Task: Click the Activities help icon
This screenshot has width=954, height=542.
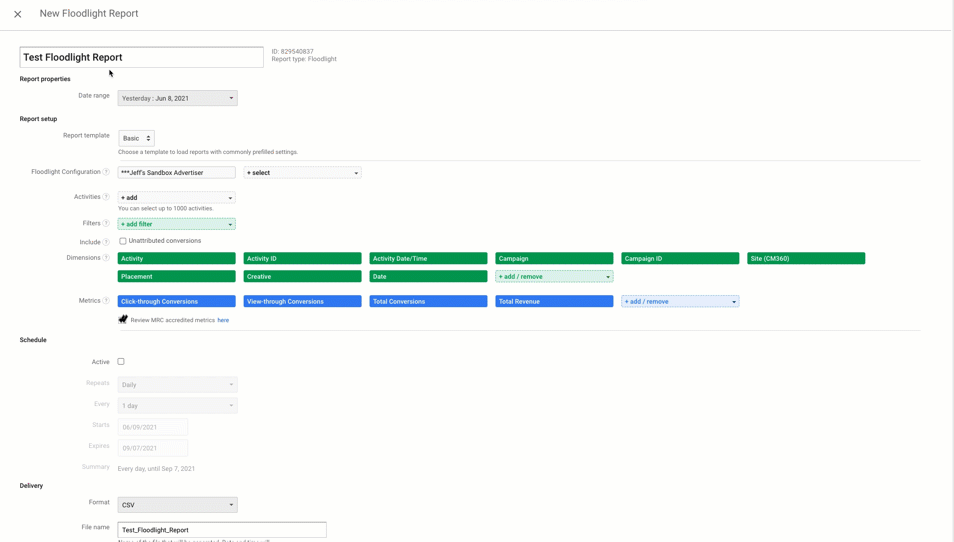Action: [106, 197]
